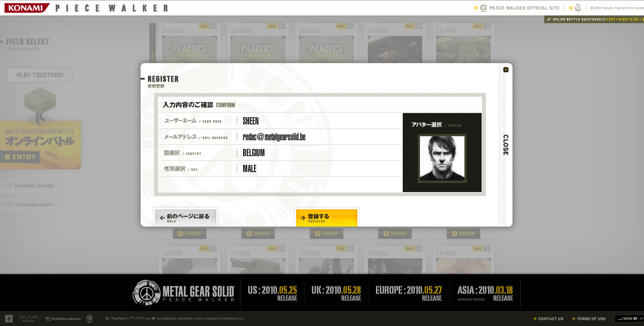Click the UK 2010.05.28 release date
644x326 pixels.
tap(336, 293)
